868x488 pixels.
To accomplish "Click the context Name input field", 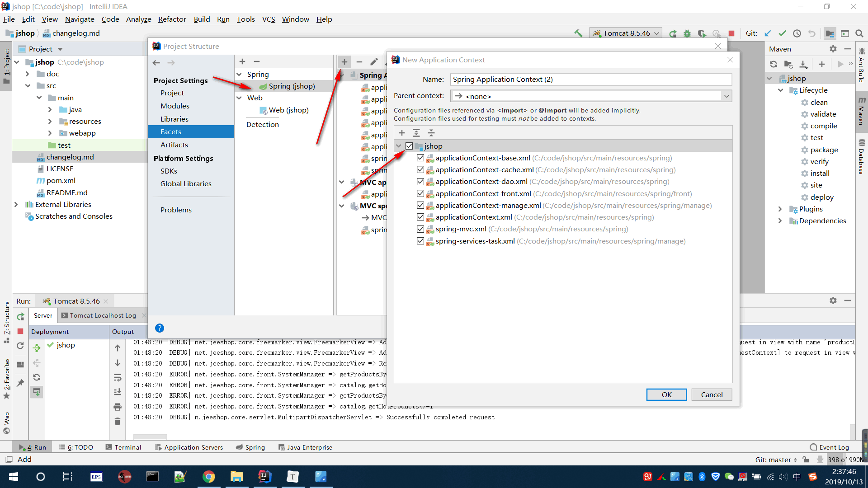I will pyautogui.click(x=590, y=79).
